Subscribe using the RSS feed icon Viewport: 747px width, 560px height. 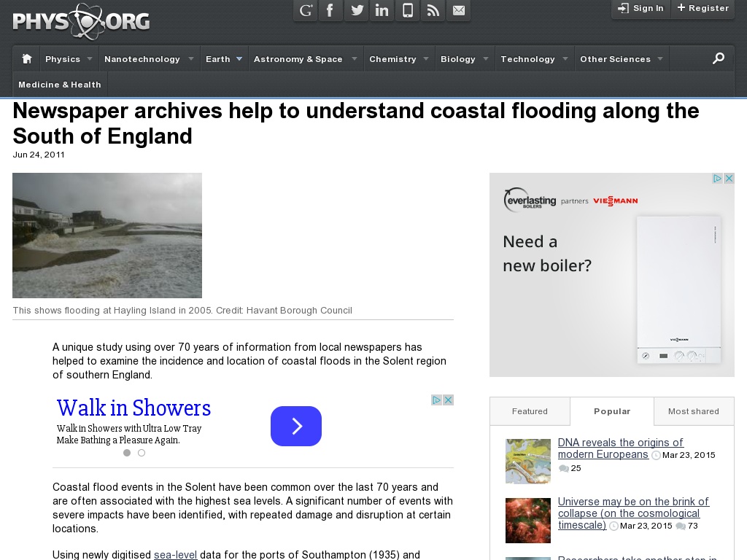point(433,11)
